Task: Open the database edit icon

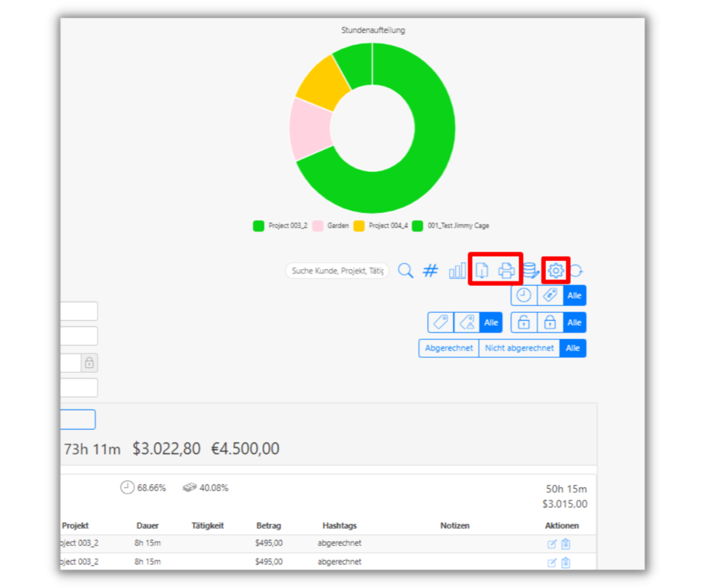Action: (530, 270)
